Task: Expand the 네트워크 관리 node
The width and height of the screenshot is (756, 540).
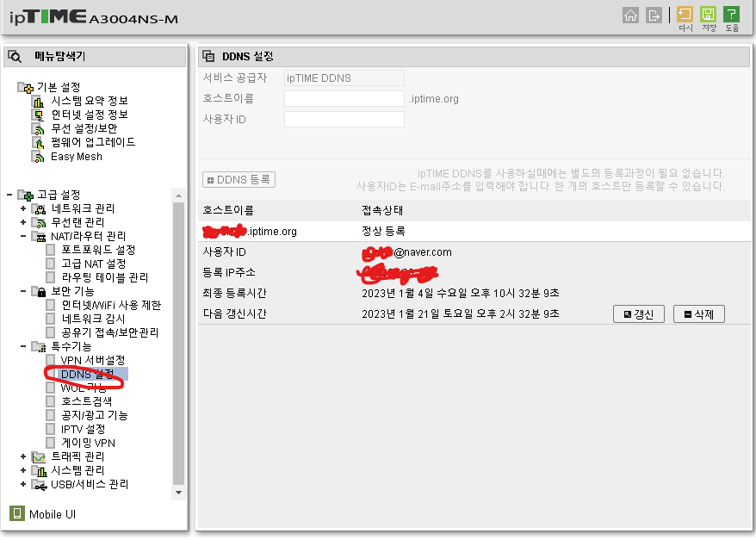Action: [23, 208]
